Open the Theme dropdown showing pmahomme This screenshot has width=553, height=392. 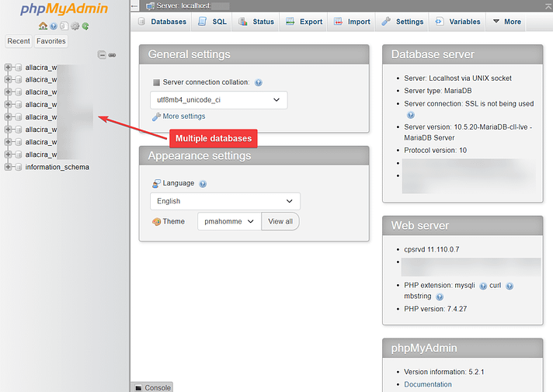click(x=229, y=221)
